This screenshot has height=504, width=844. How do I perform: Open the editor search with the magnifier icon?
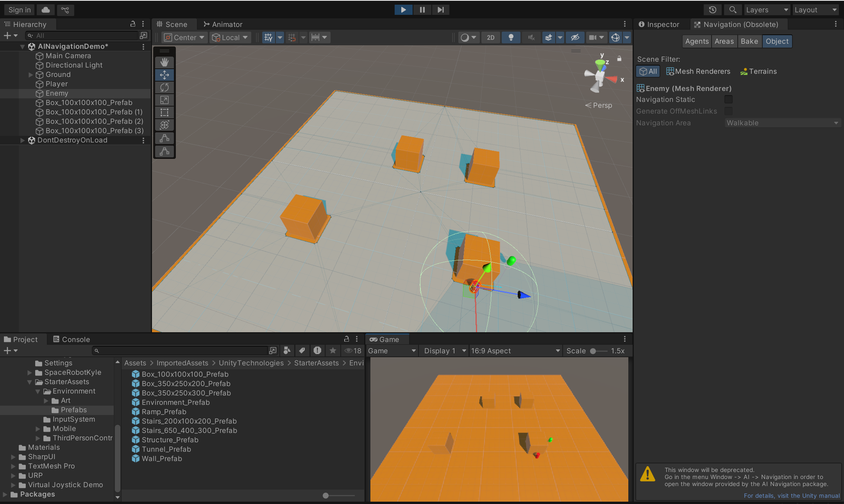[x=733, y=10]
